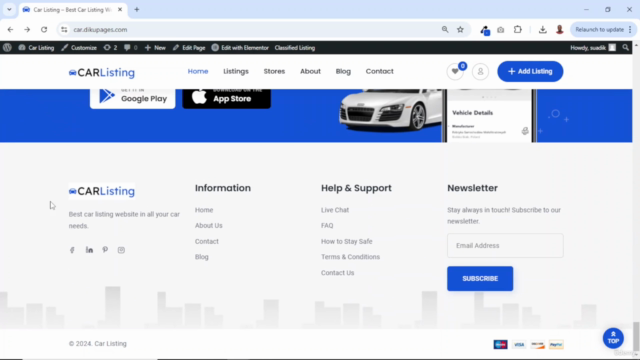This screenshot has width=640, height=360.
Task: Open the Contact Us support link
Action: pos(338,273)
